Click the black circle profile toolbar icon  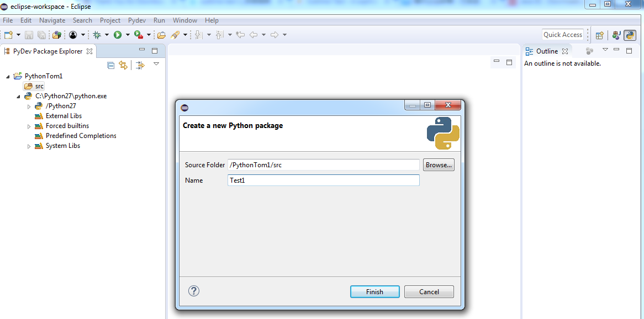tap(73, 35)
